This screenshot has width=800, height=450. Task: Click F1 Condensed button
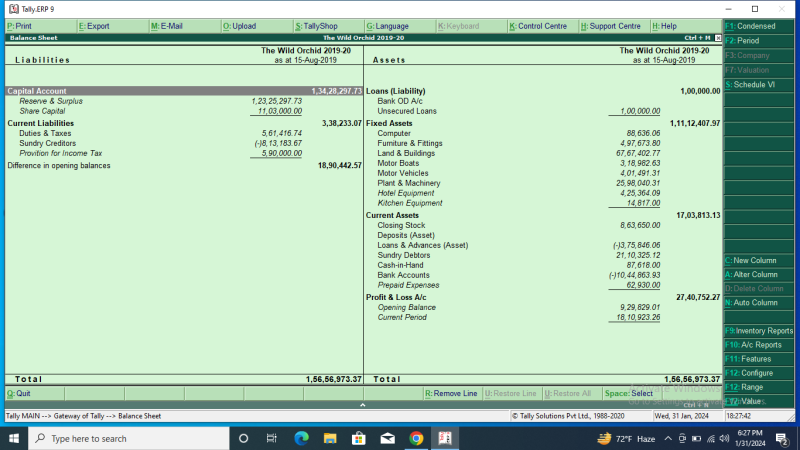[759, 26]
